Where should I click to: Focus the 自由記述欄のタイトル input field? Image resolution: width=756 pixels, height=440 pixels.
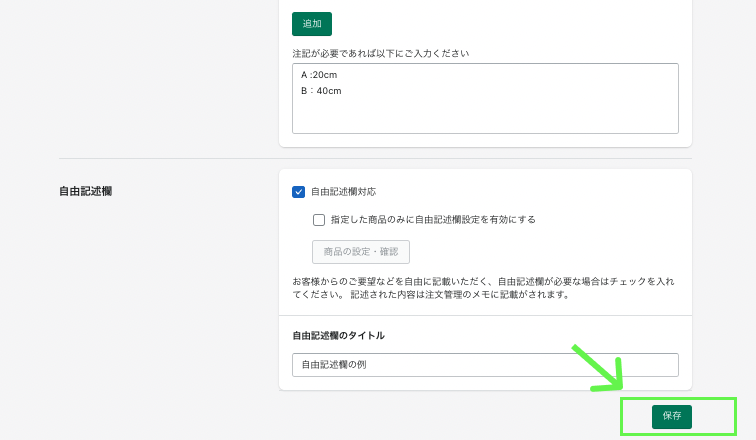point(485,365)
